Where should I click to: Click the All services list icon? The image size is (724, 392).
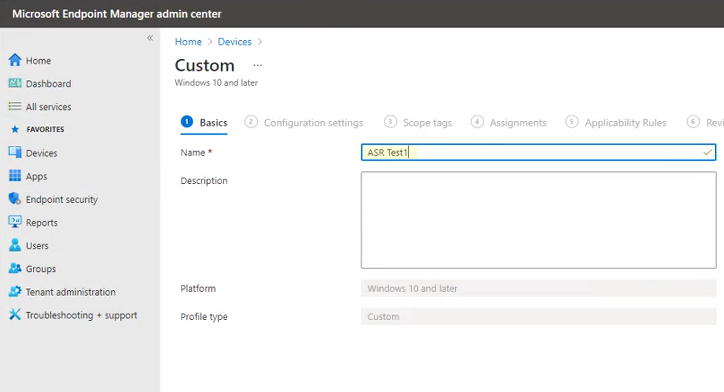[15, 106]
